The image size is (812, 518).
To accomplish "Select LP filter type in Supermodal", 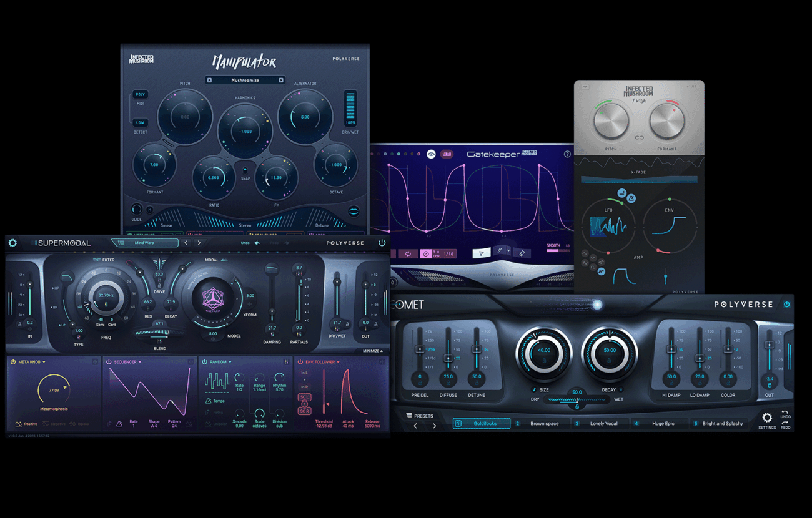I will (62, 325).
